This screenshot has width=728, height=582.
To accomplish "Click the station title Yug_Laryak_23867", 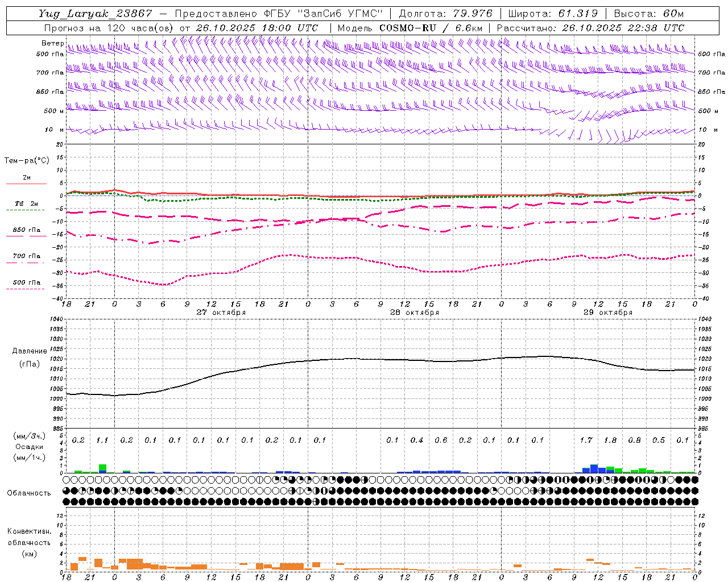I will [x=95, y=14].
